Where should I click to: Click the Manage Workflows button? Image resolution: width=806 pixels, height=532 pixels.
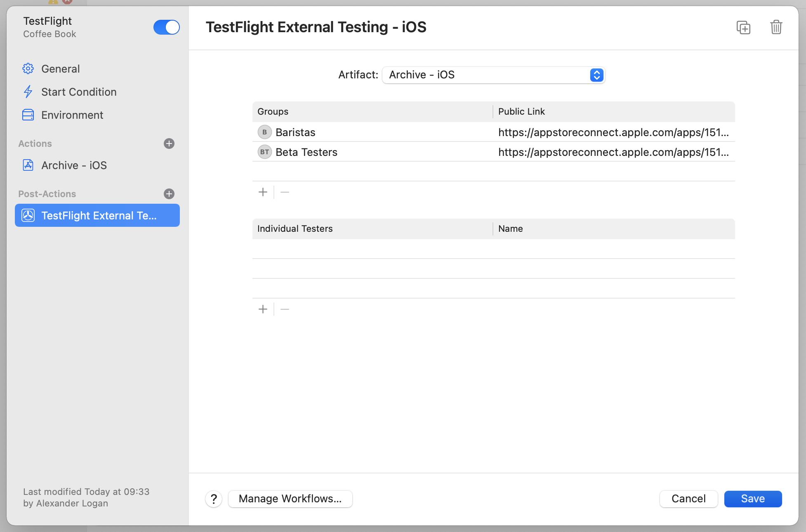(290, 499)
